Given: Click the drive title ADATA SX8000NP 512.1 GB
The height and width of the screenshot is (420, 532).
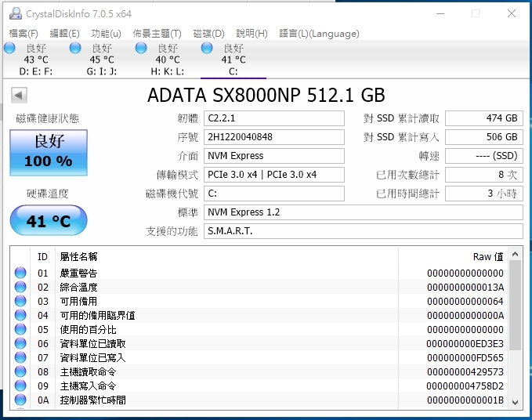Looking at the screenshot, I should (x=266, y=95).
